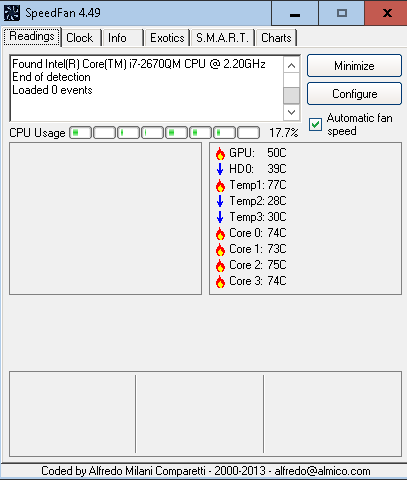Open the Clock tab

click(80, 38)
